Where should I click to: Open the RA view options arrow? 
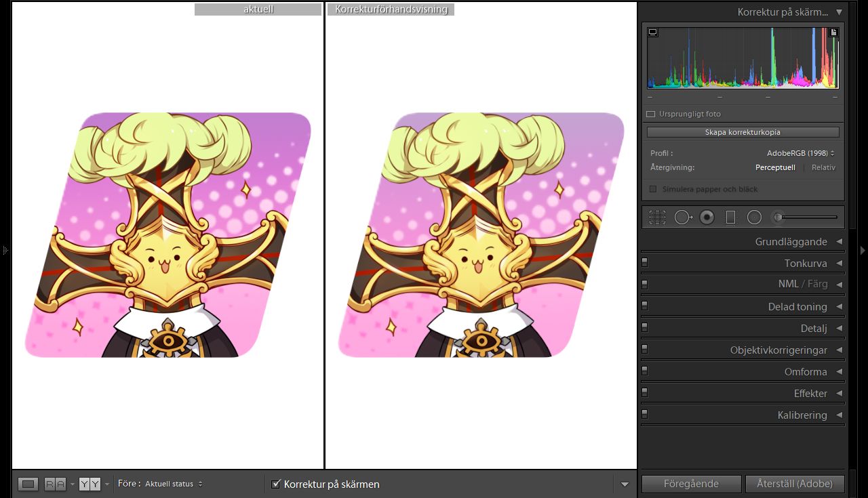[72, 484]
